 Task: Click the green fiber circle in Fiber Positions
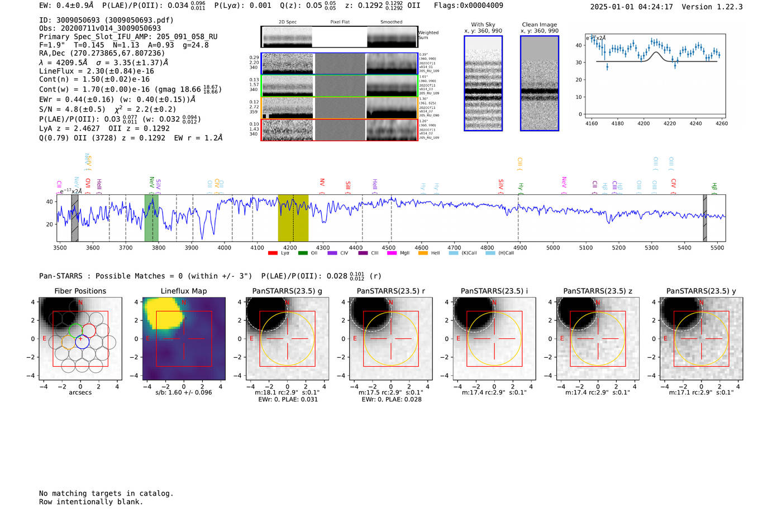[x=75, y=330]
